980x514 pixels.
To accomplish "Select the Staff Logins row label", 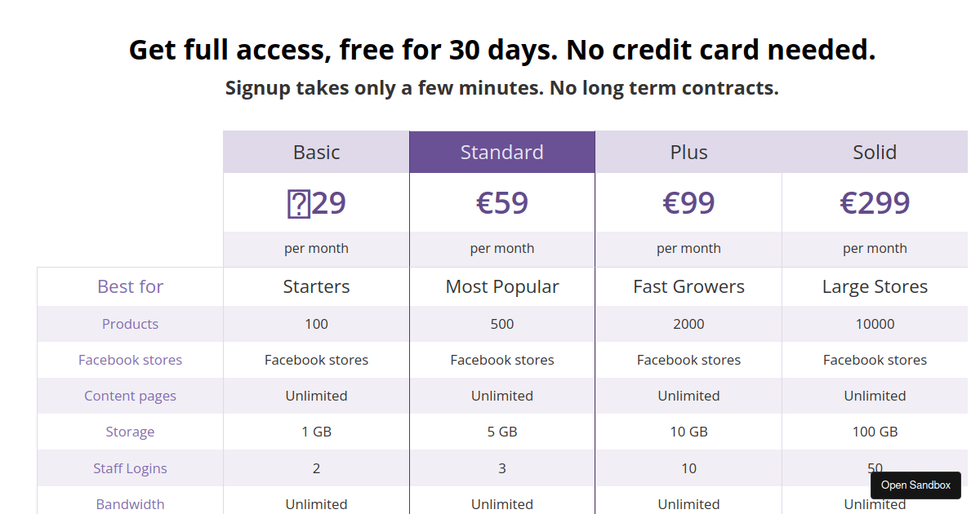I will (130, 468).
